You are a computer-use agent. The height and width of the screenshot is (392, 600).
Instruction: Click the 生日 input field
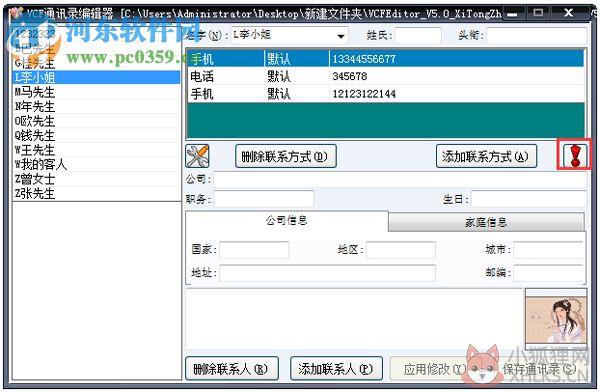[x=529, y=199]
